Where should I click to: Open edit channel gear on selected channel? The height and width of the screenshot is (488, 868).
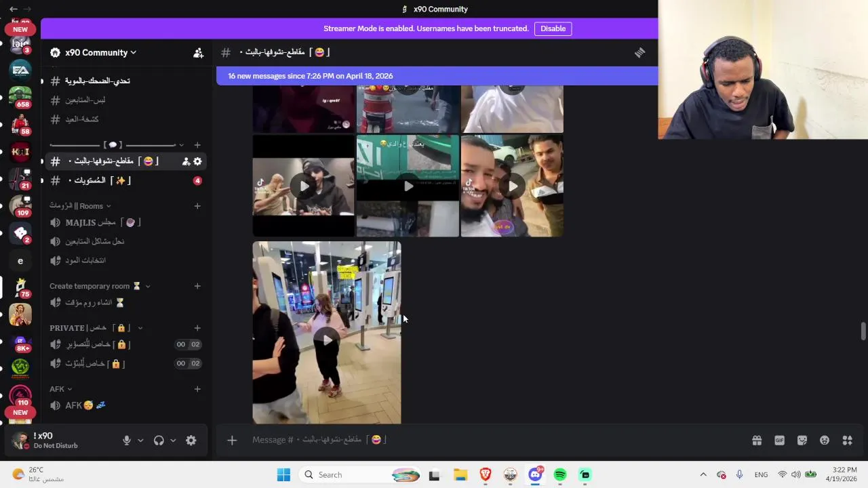click(197, 161)
